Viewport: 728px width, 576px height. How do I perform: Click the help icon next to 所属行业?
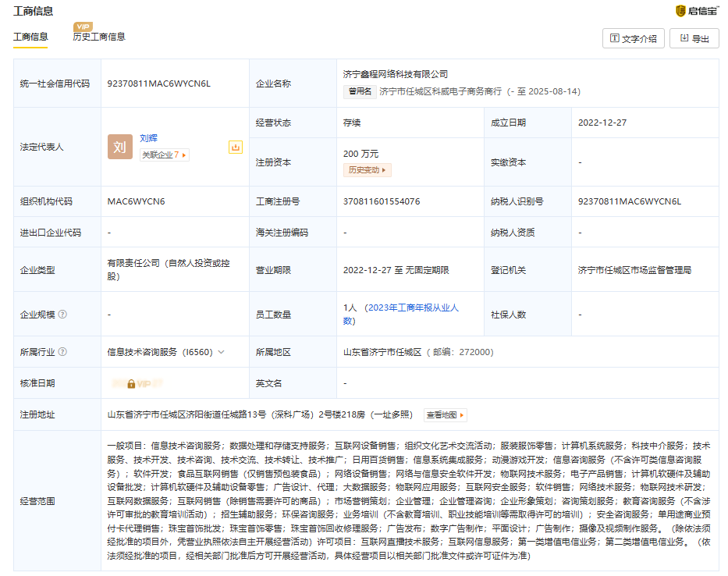62,352
